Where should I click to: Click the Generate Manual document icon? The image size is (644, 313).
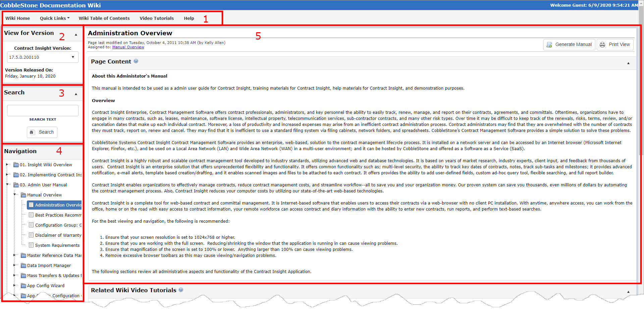pos(549,44)
